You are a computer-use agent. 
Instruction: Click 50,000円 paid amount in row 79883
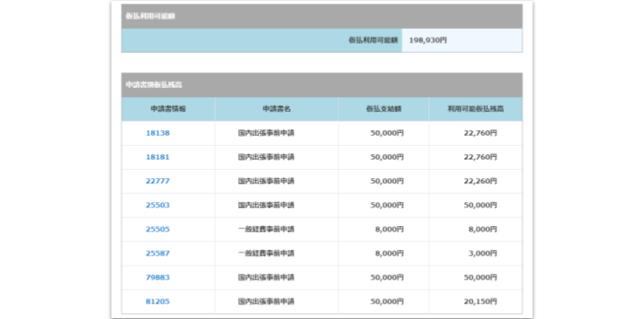pyautogui.click(x=387, y=277)
